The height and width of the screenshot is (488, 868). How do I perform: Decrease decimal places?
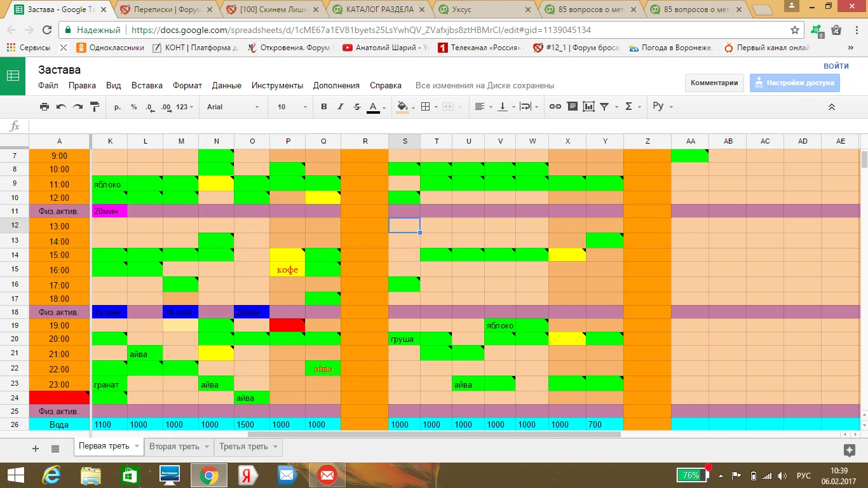pos(150,107)
